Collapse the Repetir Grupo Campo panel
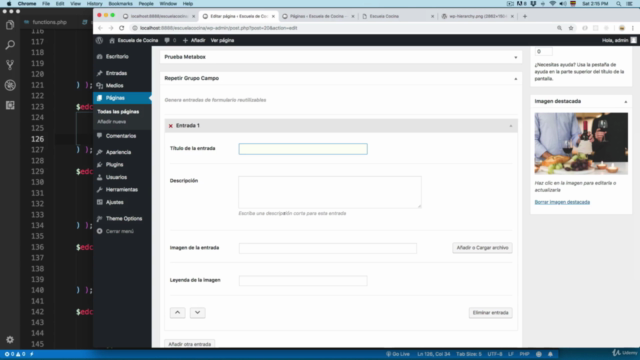Image resolution: width=640 pixels, height=360 pixels. [x=516, y=78]
